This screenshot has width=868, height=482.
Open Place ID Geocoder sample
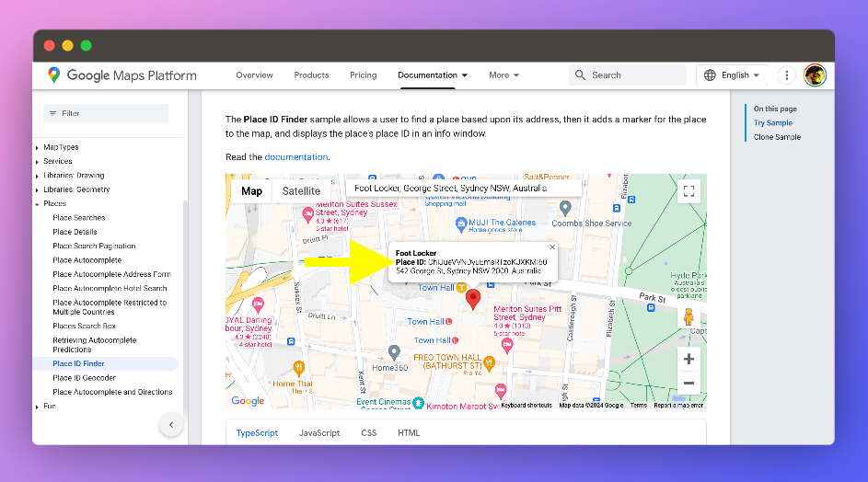click(84, 378)
